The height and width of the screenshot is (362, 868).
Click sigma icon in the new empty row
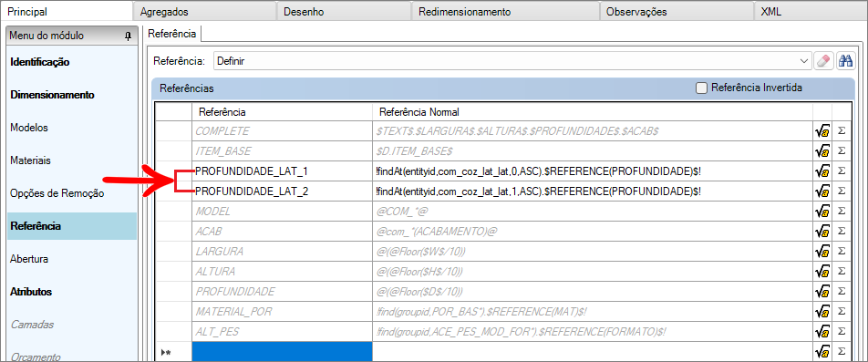(842, 350)
